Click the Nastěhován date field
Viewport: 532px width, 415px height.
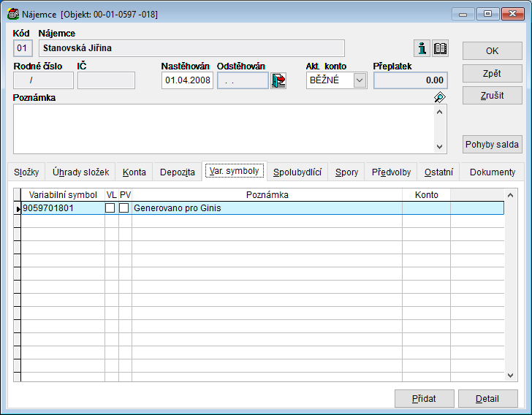[x=187, y=80]
